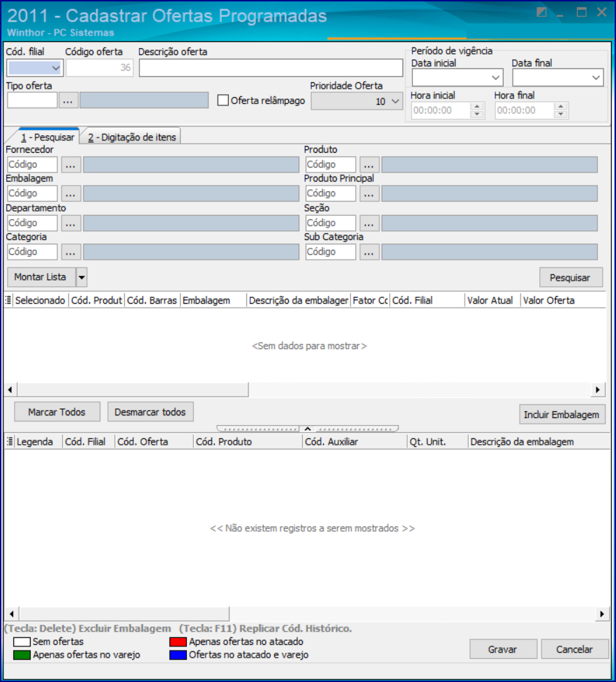Click the window's restore layout icon in title bar

[x=541, y=12]
